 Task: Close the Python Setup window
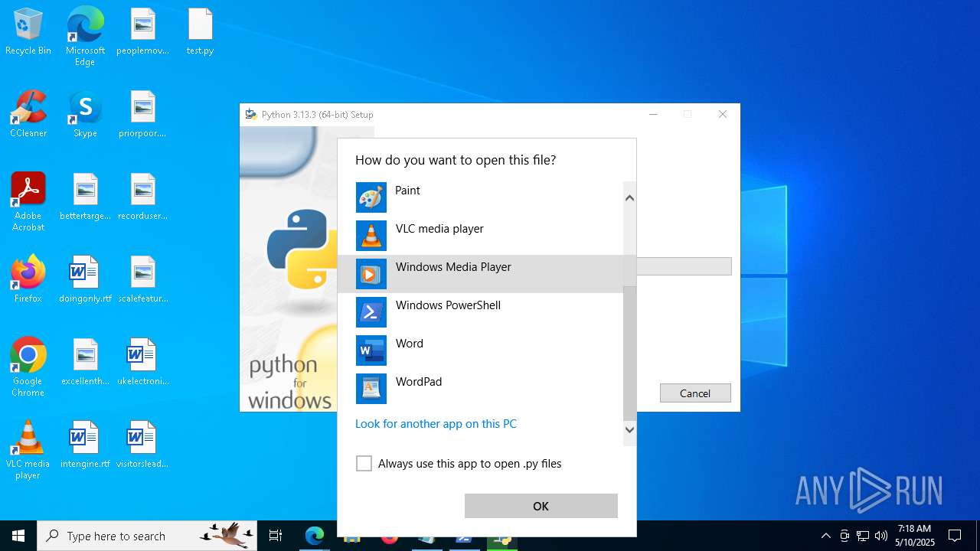point(722,114)
